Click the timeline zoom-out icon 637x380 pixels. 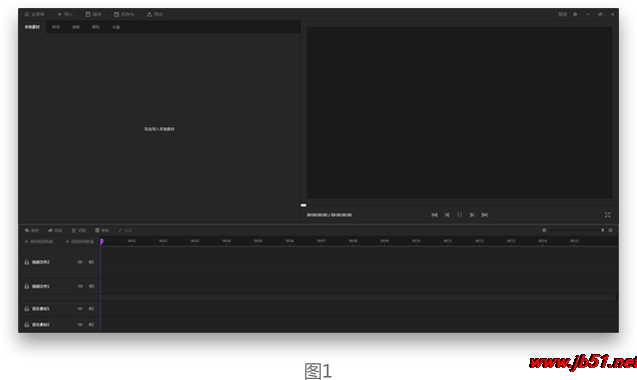544,230
